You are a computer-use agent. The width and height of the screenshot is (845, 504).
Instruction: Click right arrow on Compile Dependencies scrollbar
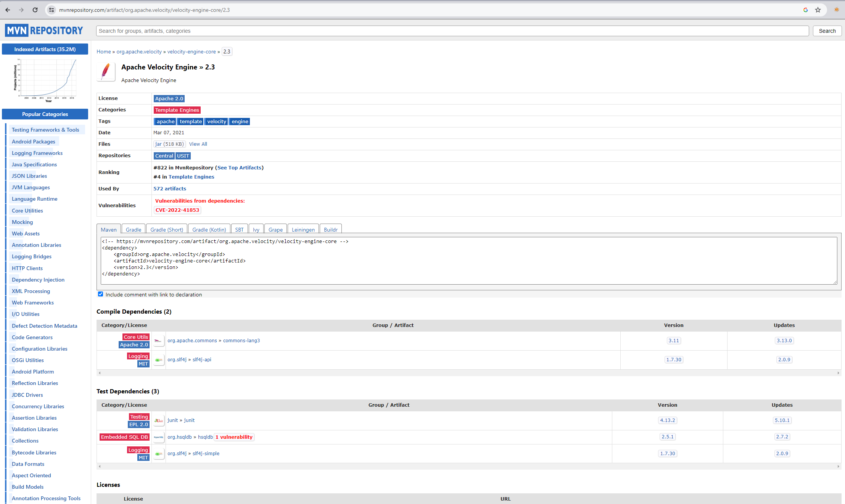(838, 373)
